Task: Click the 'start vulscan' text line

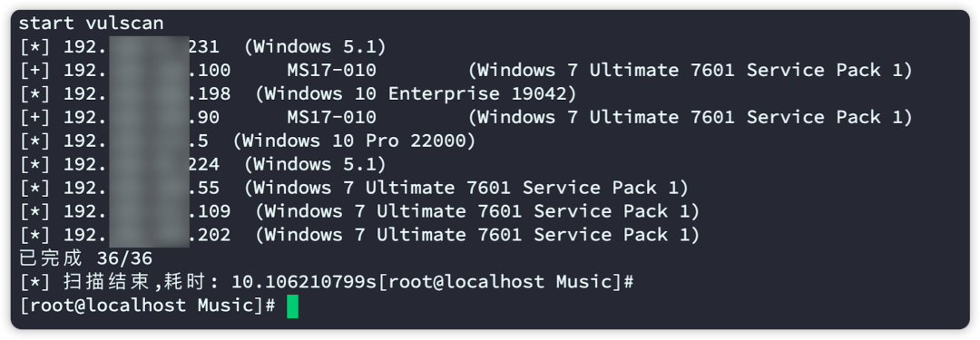Action: [x=91, y=24]
